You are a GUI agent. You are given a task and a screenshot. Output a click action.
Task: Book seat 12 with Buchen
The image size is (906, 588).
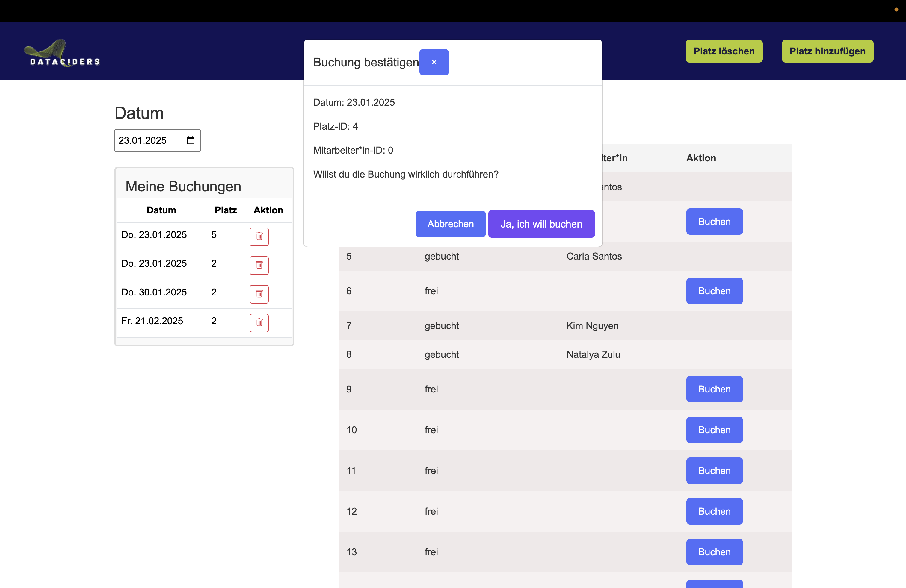[x=715, y=511]
